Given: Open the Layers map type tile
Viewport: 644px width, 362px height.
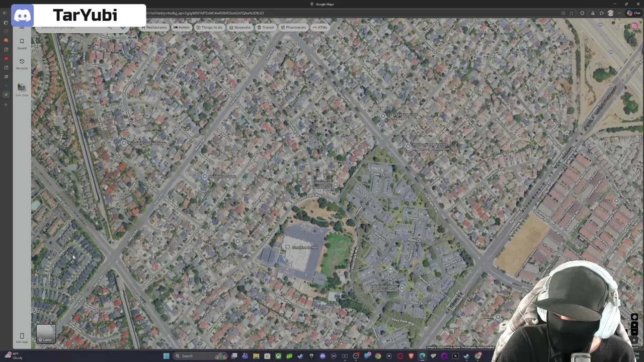Looking at the screenshot, I should point(46,334).
